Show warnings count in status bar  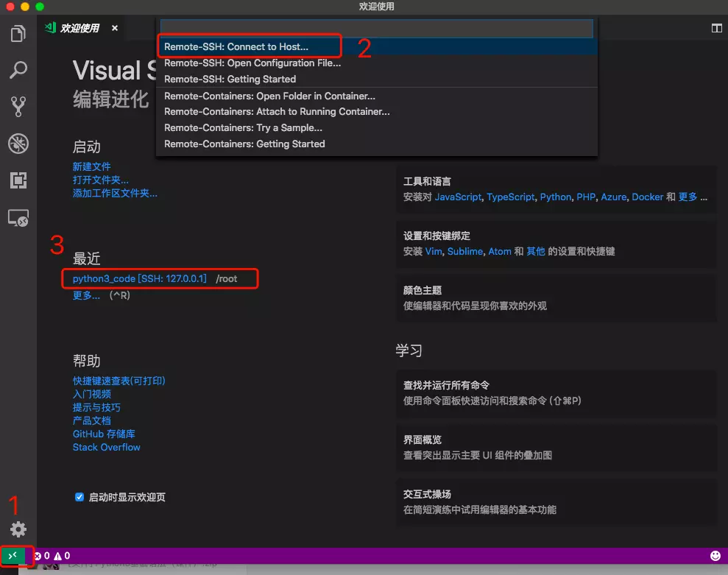click(x=62, y=556)
